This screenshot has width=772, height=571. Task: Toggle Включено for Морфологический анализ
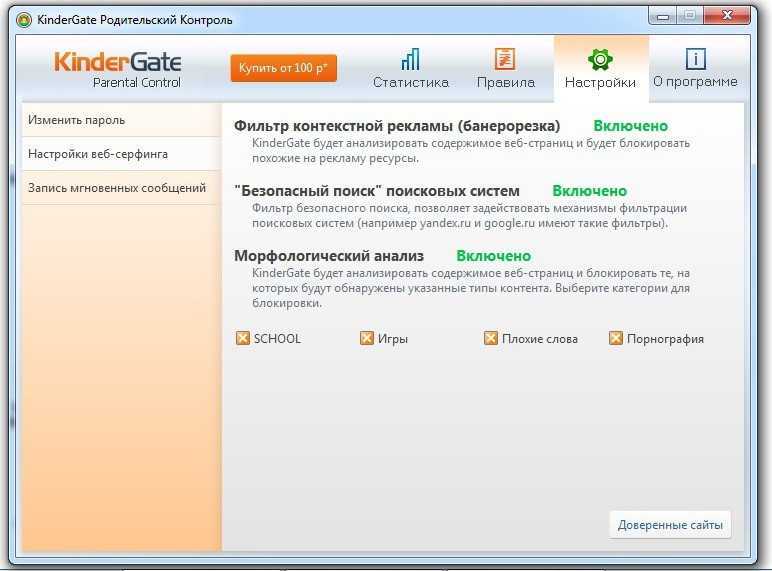pos(493,256)
